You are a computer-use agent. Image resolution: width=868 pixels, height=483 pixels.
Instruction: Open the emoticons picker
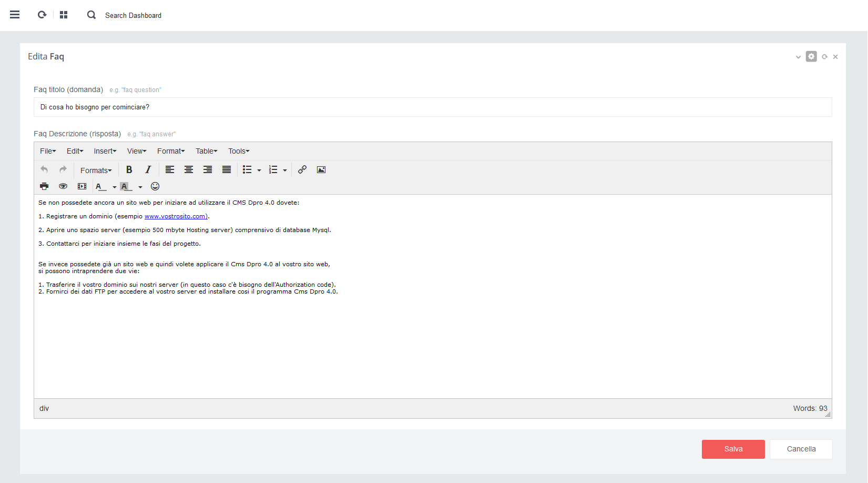tap(155, 186)
